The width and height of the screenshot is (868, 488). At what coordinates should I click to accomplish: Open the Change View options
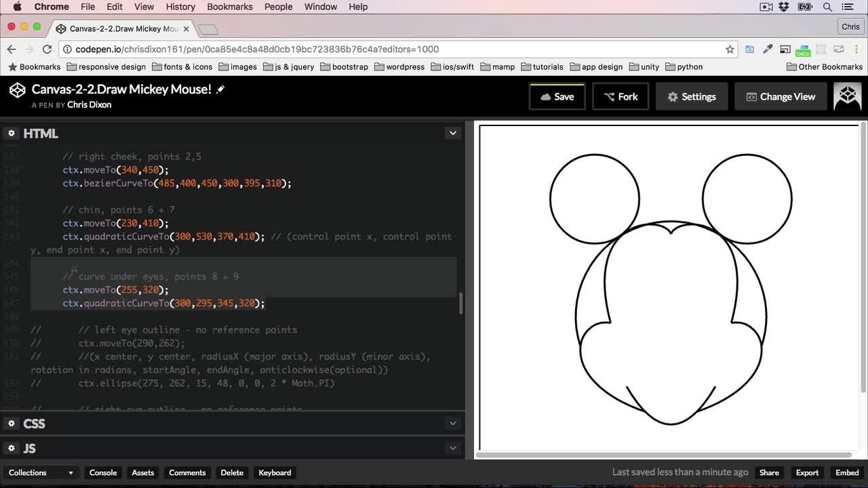point(781,96)
